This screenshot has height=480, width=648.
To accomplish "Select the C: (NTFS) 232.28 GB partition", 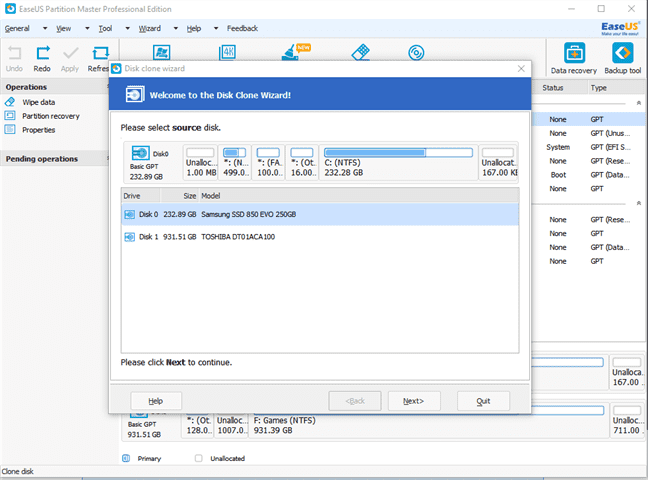I will 398,162.
